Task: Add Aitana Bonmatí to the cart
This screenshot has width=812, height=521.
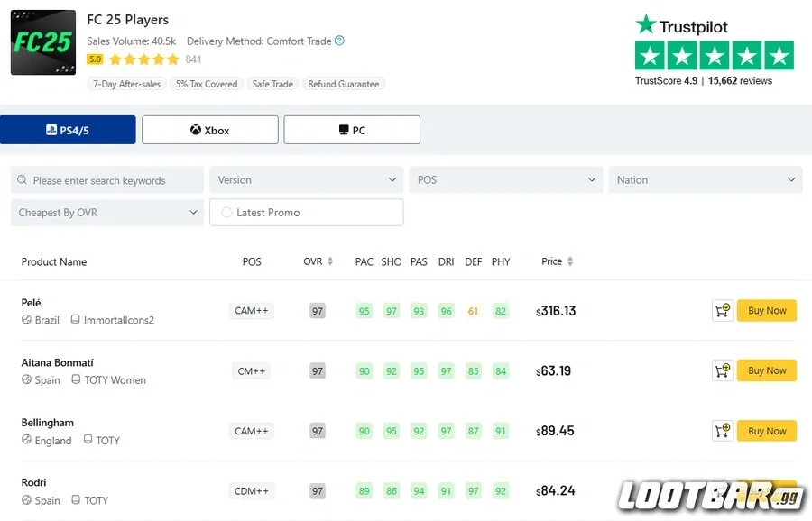Action: 723,371
